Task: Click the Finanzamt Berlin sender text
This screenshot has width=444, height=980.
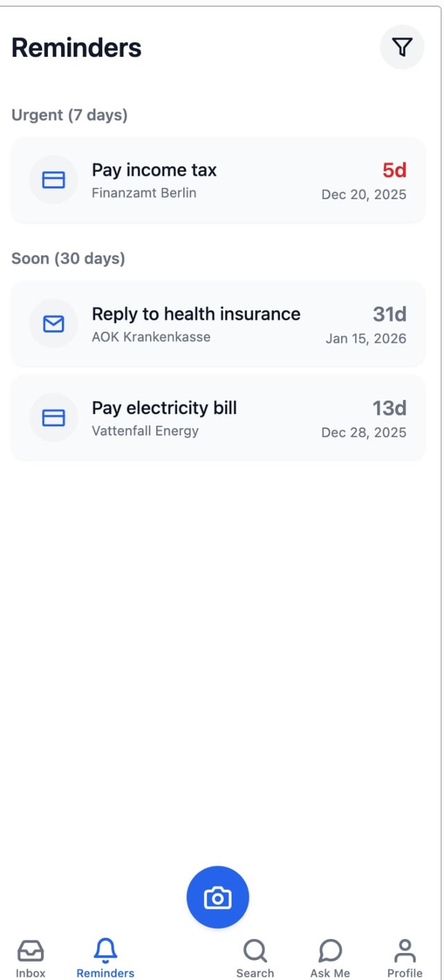Action: click(144, 193)
